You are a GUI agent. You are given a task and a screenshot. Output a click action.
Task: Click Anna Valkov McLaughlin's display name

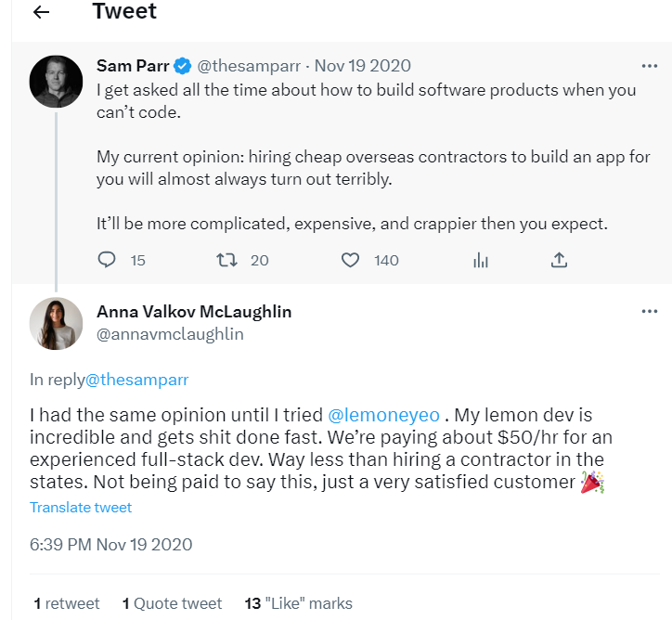point(194,312)
